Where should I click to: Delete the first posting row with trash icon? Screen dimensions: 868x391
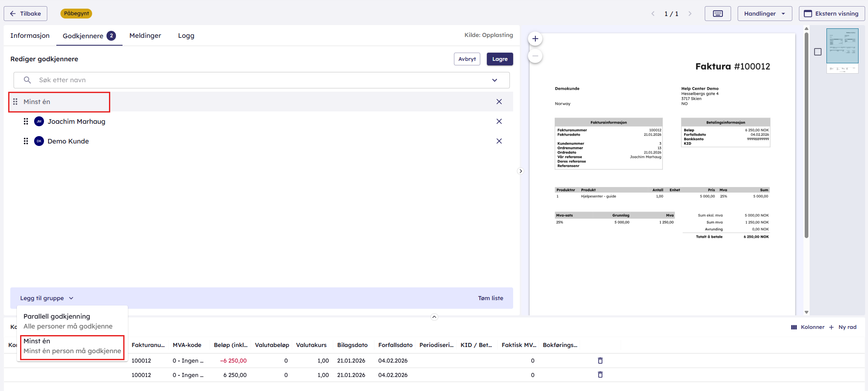pyautogui.click(x=600, y=361)
